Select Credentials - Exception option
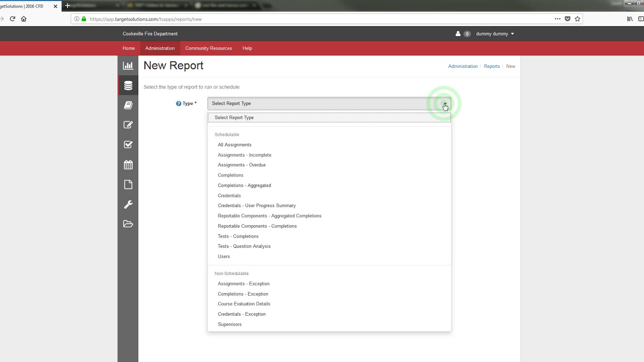The height and width of the screenshot is (362, 644). (330, 314)
